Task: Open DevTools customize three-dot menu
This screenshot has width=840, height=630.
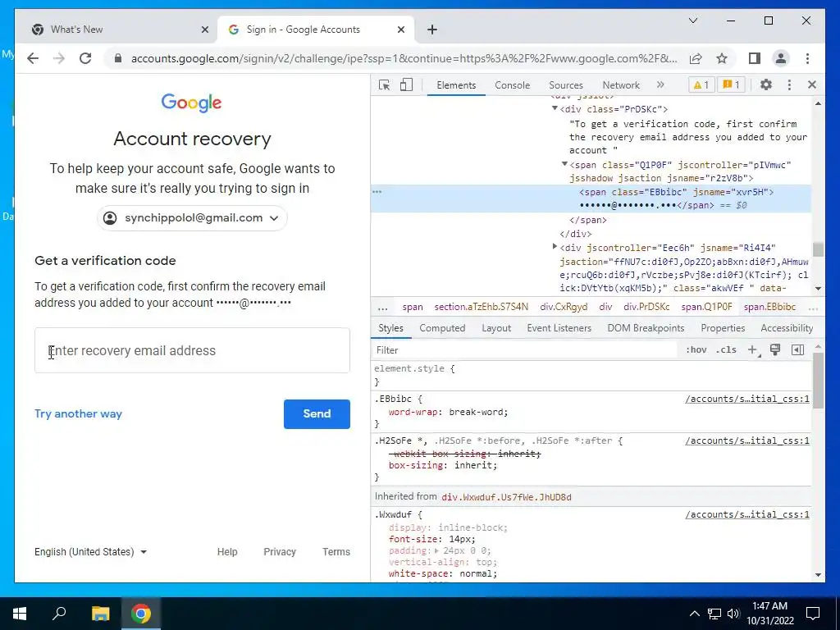Action: point(789,84)
